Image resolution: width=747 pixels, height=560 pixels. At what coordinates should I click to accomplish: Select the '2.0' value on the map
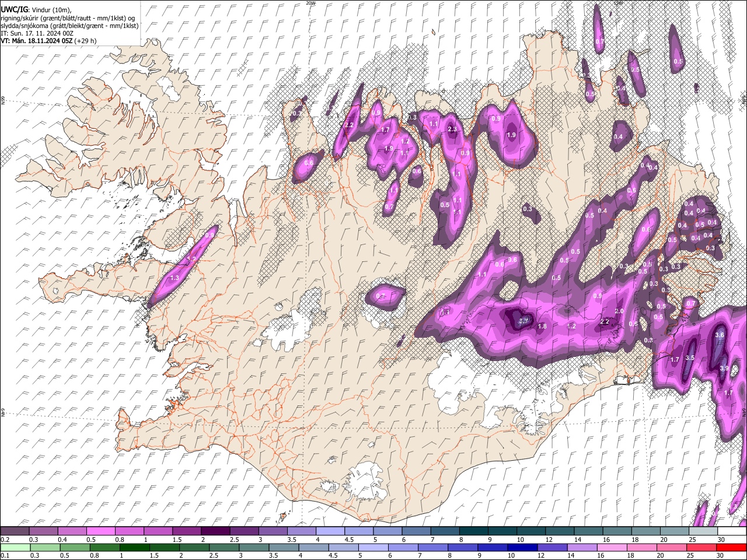tap(619, 311)
